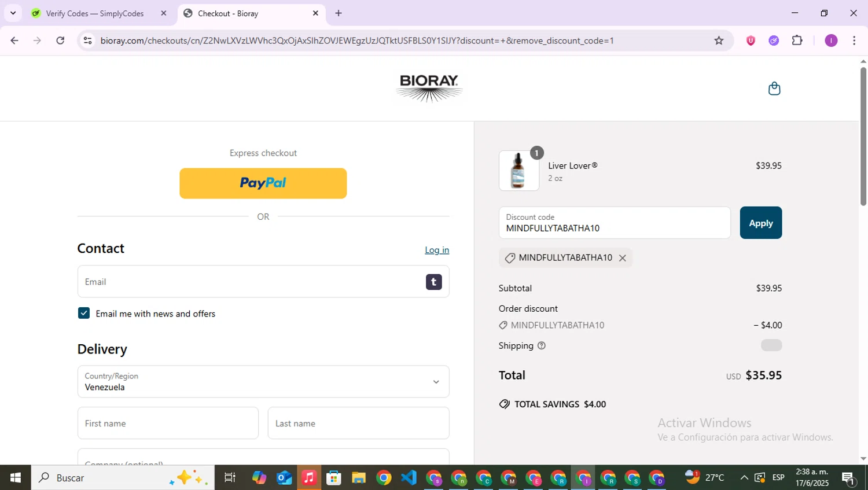Uncheck Email me with news and offers

[84, 314]
